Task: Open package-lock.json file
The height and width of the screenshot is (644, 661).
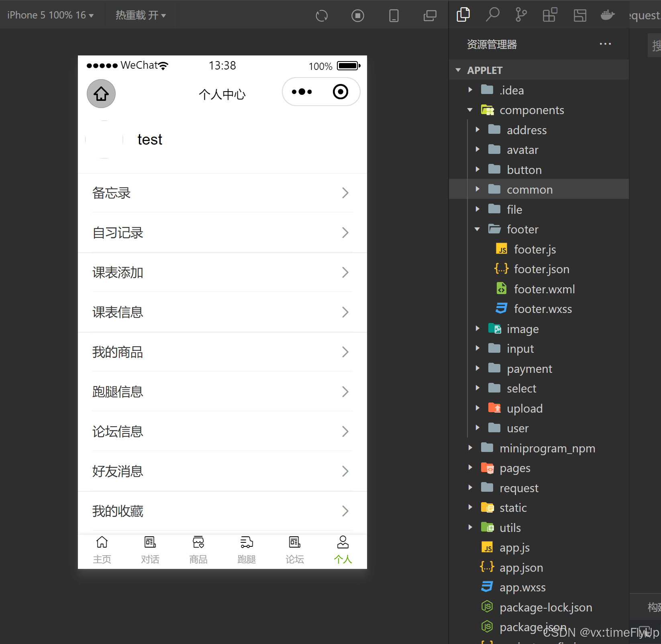Action: tap(539, 607)
